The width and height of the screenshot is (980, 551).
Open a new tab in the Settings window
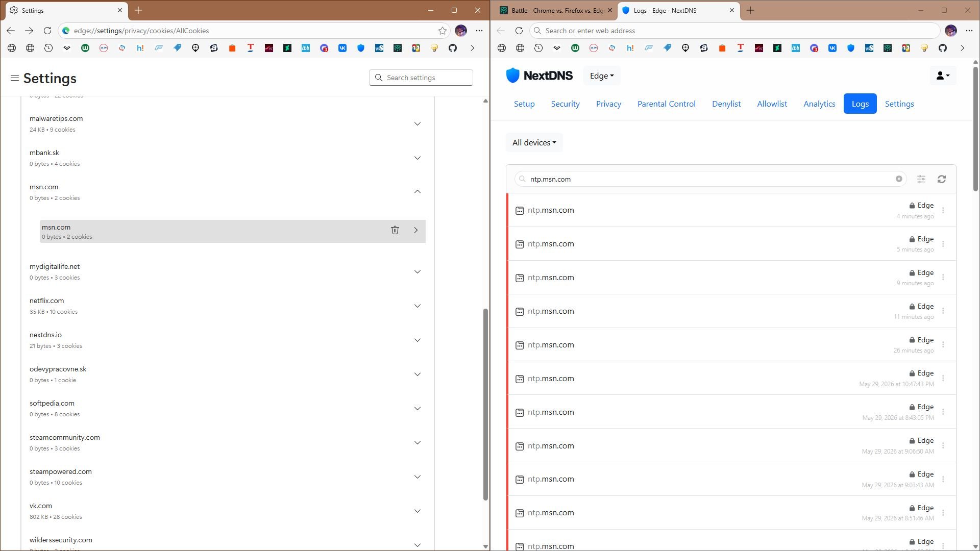(138, 10)
